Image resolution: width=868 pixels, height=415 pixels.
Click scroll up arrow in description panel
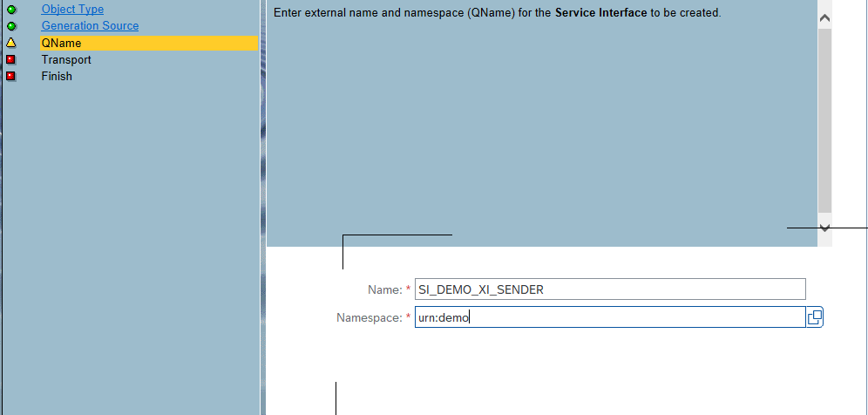click(x=824, y=17)
